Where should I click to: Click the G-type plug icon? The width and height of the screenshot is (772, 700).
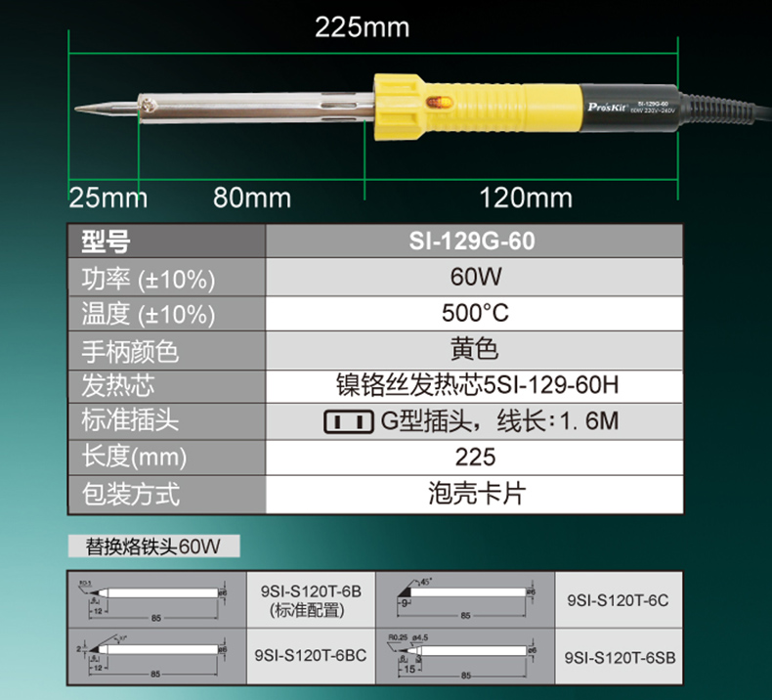coord(349,422)
